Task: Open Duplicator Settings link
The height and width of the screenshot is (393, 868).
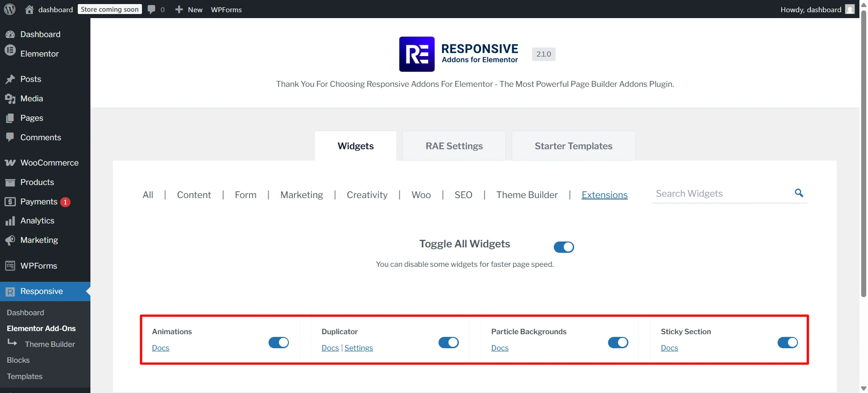Action: point(359,348)
